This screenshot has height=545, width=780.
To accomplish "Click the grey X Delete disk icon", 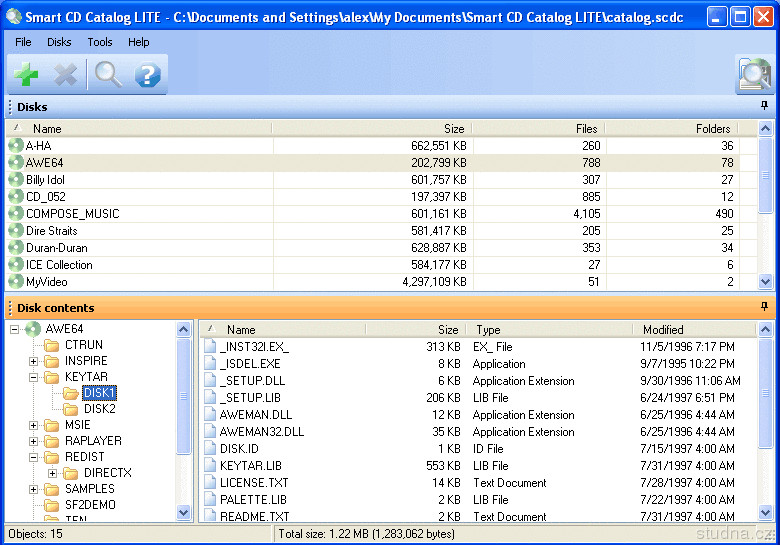I will (x=65, y=75).
